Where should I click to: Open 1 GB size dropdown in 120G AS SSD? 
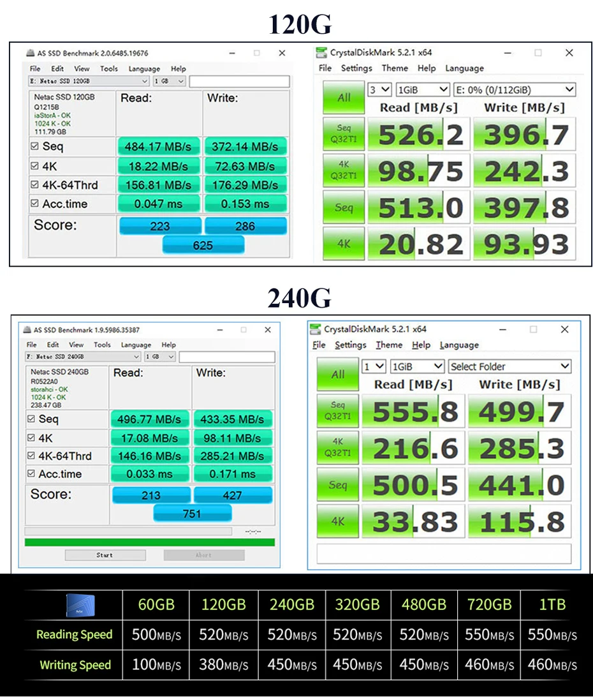(x=169, y=81)
